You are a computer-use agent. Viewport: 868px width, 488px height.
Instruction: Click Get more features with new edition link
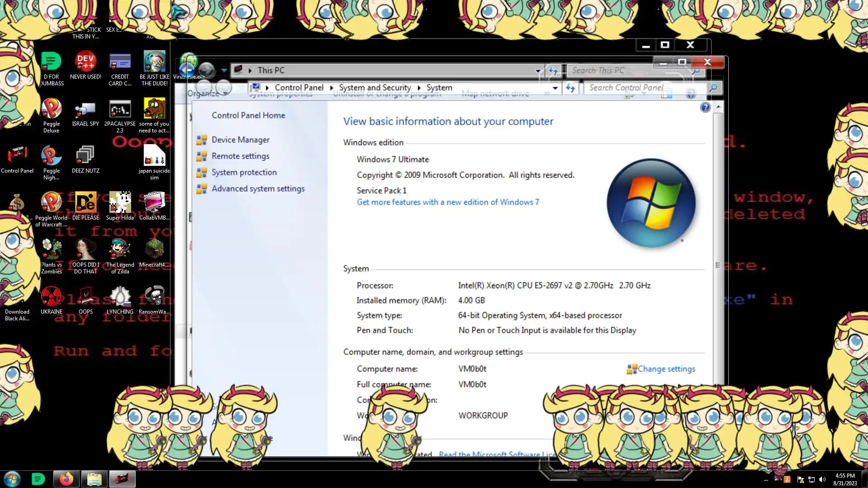[448, 202]
